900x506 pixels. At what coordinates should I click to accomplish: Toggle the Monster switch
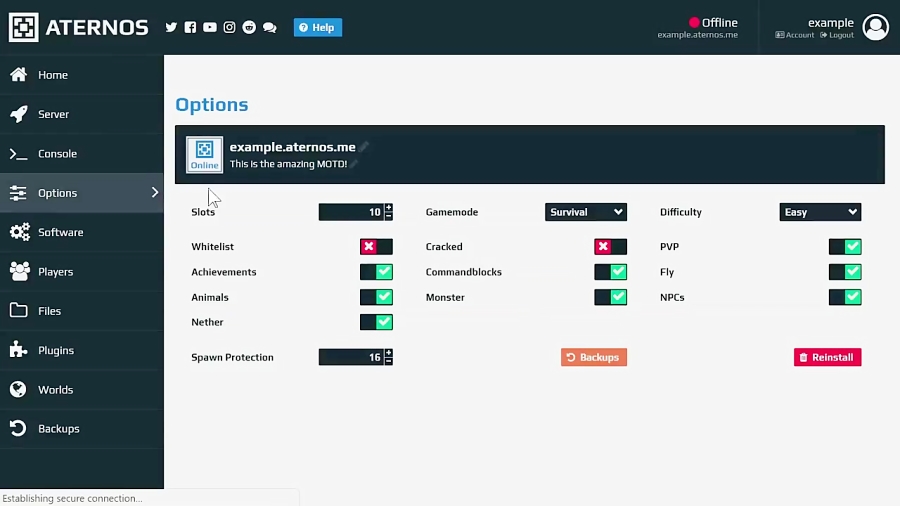tap(610, 297)
